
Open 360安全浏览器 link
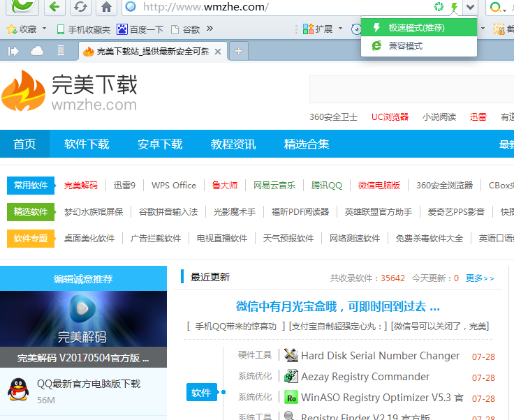(444, 186)
